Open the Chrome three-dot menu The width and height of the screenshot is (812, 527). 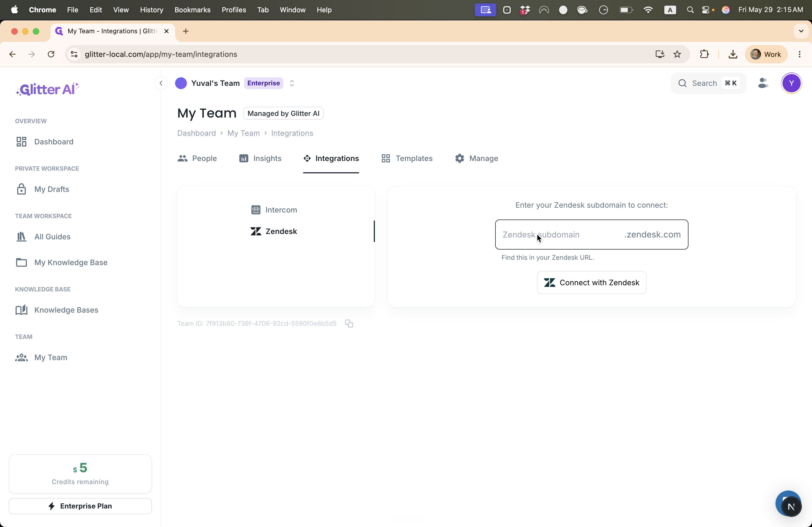(x=800, y=54)
